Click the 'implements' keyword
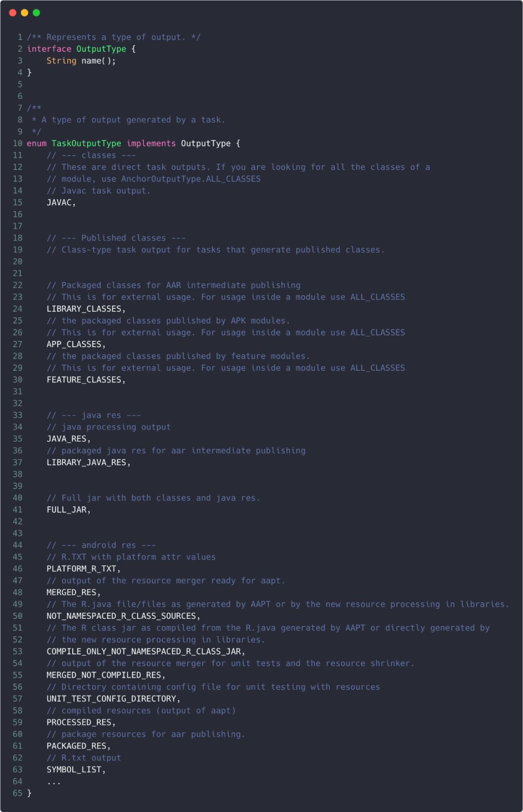 (x=151, y=143)
